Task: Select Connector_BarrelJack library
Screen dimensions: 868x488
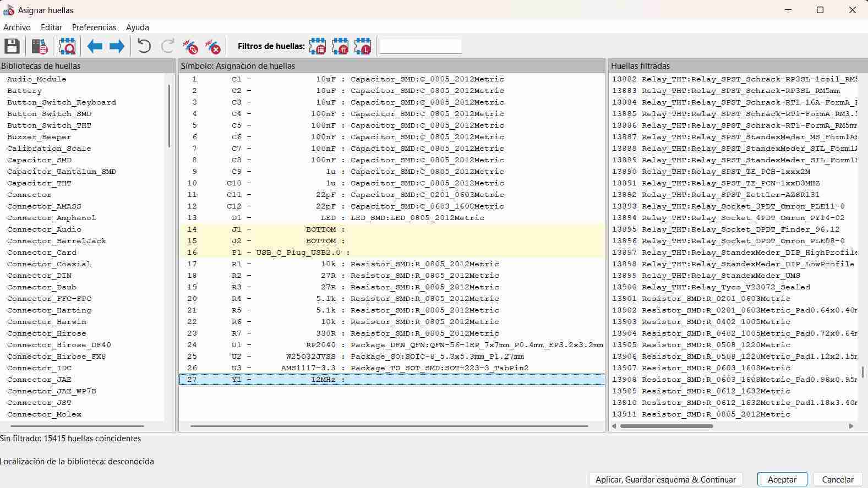Action: pos(57,241)
